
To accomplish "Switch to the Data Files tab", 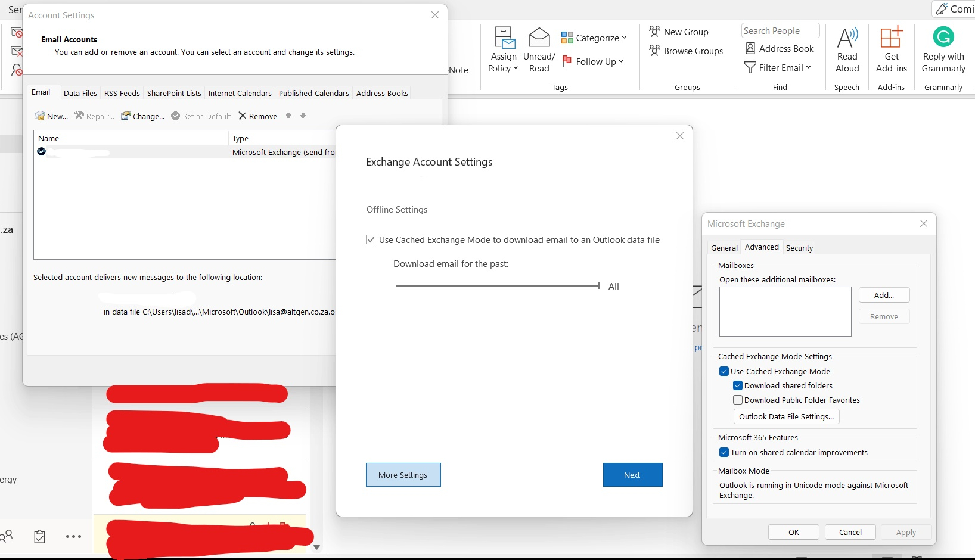I will click(x=80, y=93).
